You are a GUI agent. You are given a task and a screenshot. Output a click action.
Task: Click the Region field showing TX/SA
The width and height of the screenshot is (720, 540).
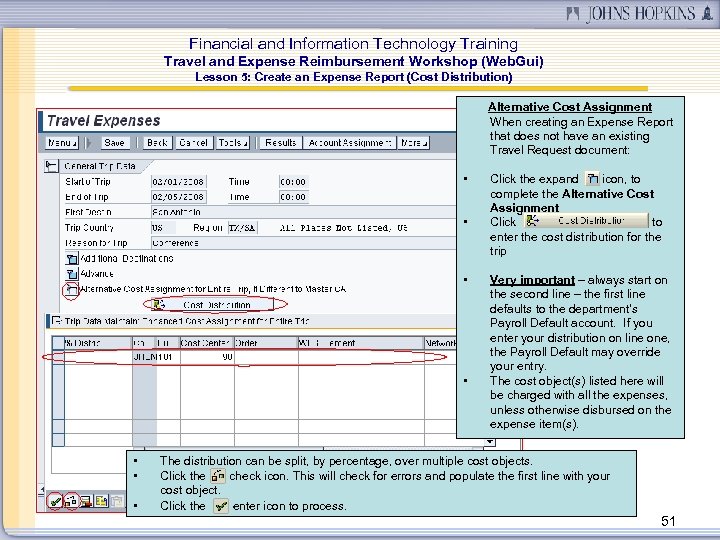[242, 228]
